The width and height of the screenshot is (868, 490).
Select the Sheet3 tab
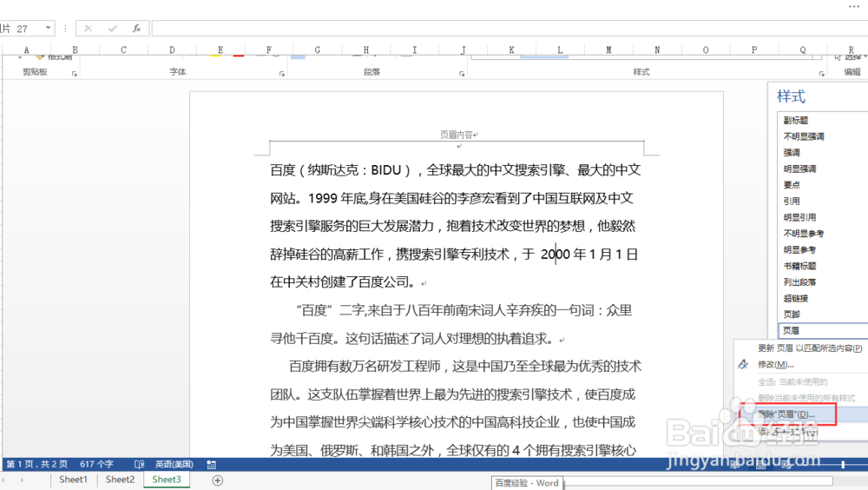click(x=167, y=480)
